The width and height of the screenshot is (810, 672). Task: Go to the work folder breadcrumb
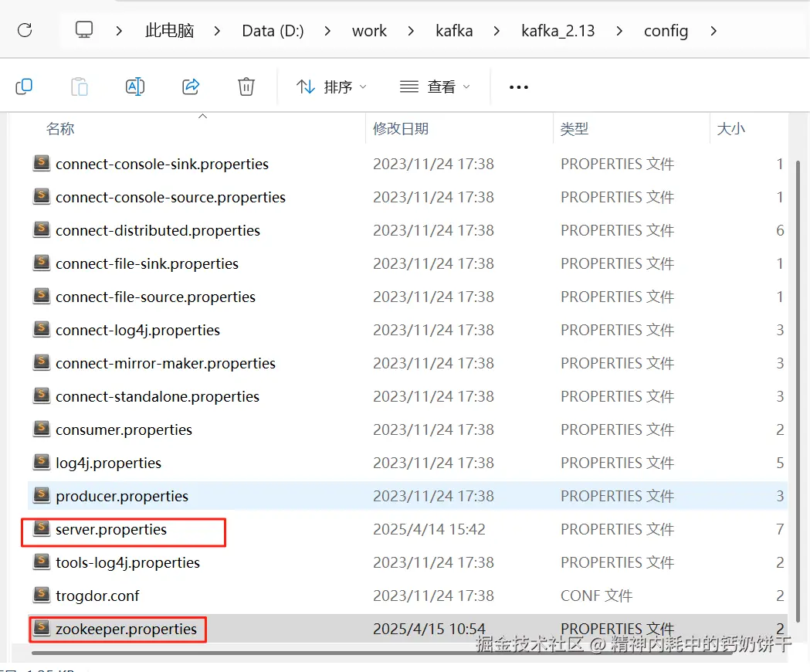369,31
